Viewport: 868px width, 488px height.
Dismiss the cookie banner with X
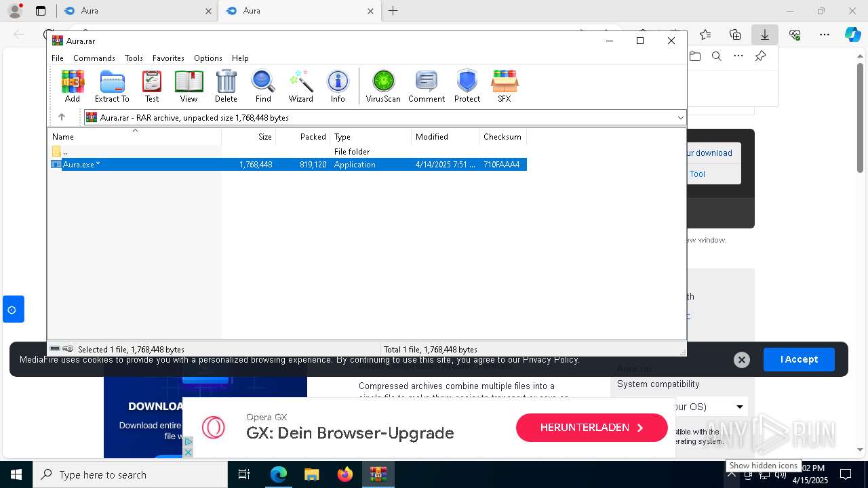(742, 360)
